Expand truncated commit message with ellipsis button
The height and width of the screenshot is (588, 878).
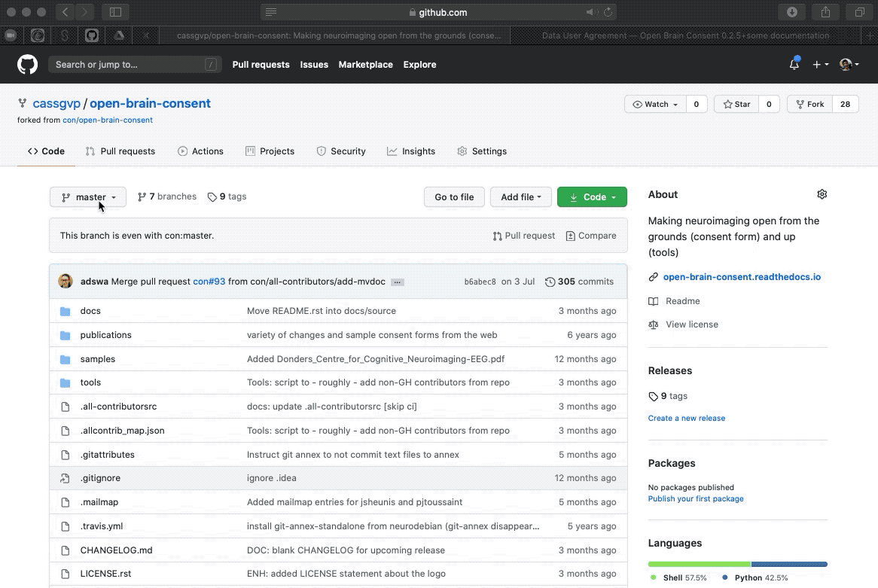coord(397,281)
